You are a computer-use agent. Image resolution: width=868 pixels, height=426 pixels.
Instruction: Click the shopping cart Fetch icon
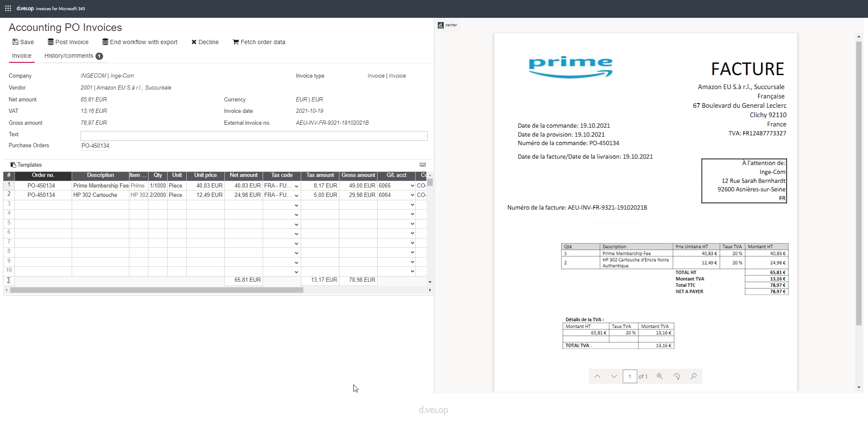235,42
